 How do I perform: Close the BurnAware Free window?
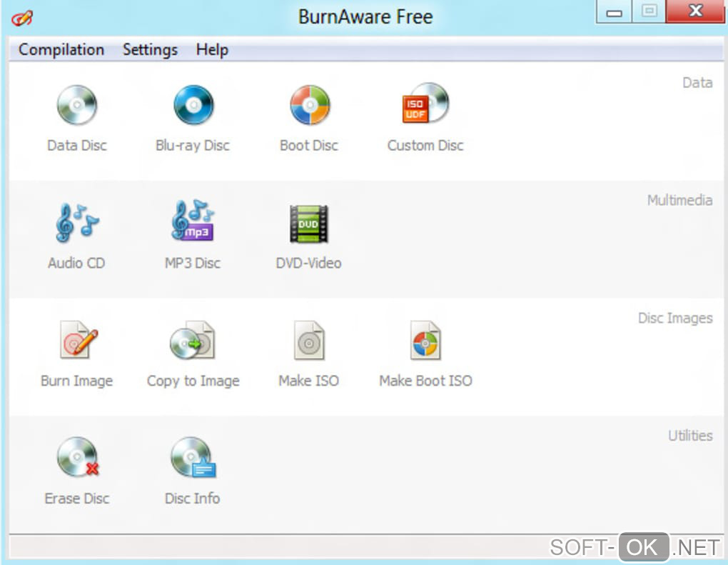click(695, 11)
